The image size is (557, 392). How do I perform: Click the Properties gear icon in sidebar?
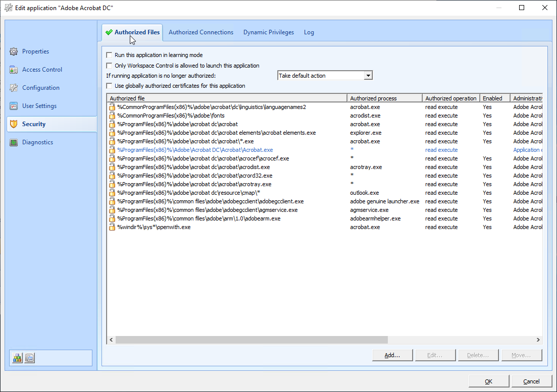[14, 51]
